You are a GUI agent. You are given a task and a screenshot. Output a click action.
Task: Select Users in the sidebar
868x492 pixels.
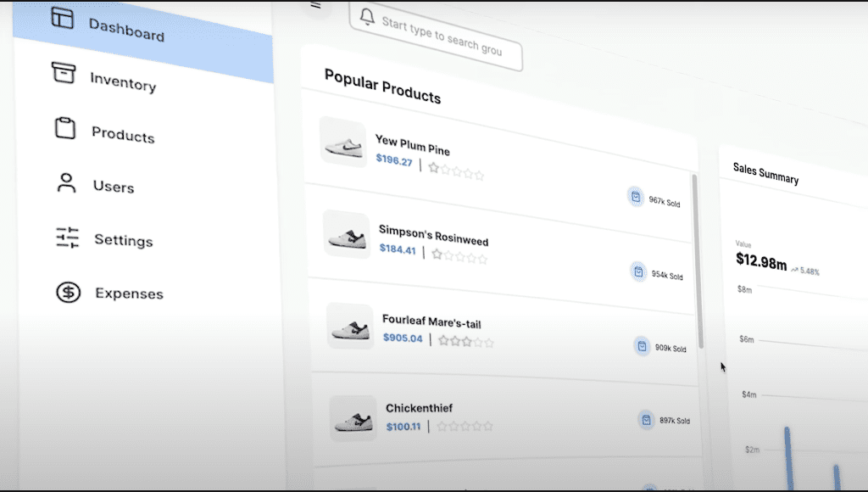pos(114,187)
